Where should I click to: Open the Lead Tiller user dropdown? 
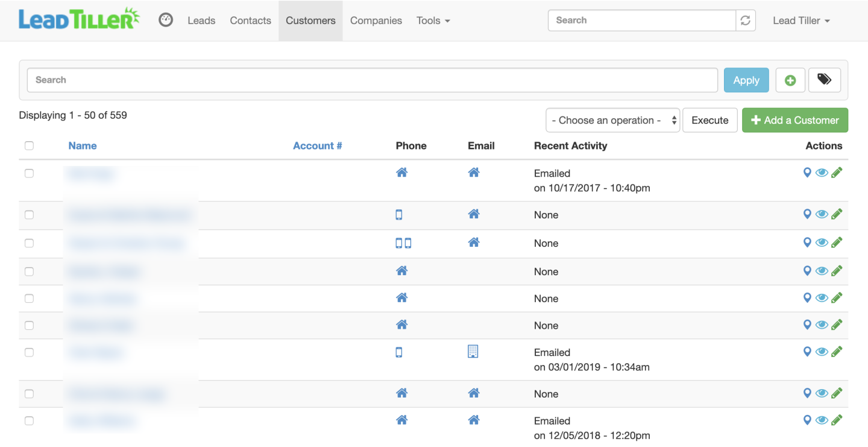801,21
